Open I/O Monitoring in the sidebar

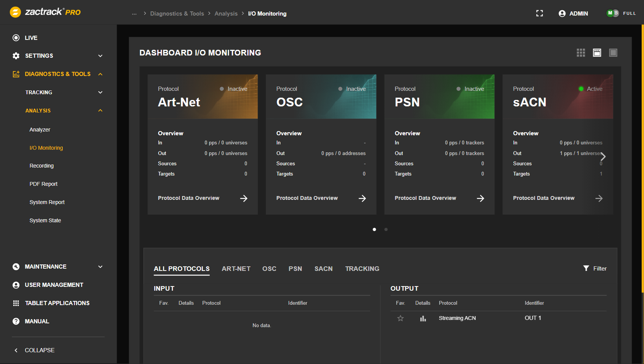point(46,148)
